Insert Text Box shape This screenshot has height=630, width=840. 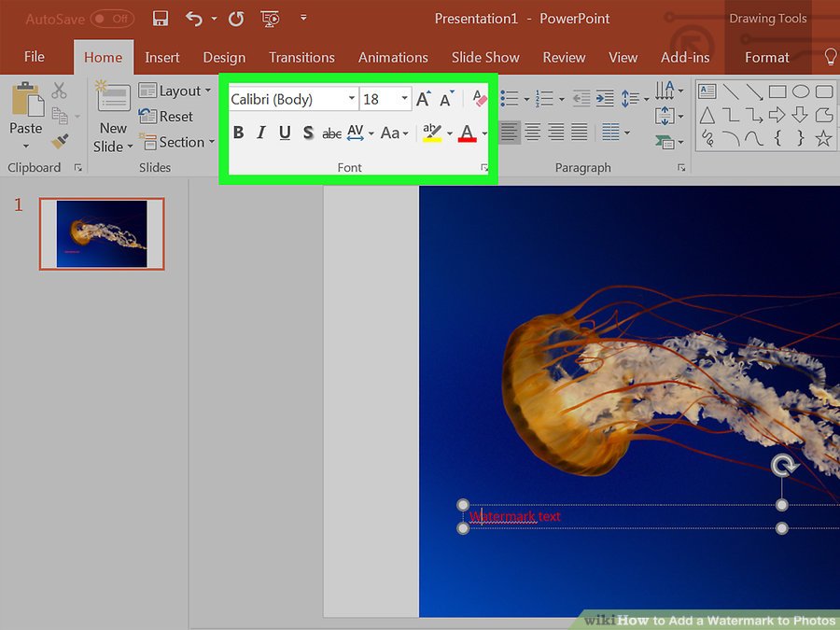pos(707,91)
